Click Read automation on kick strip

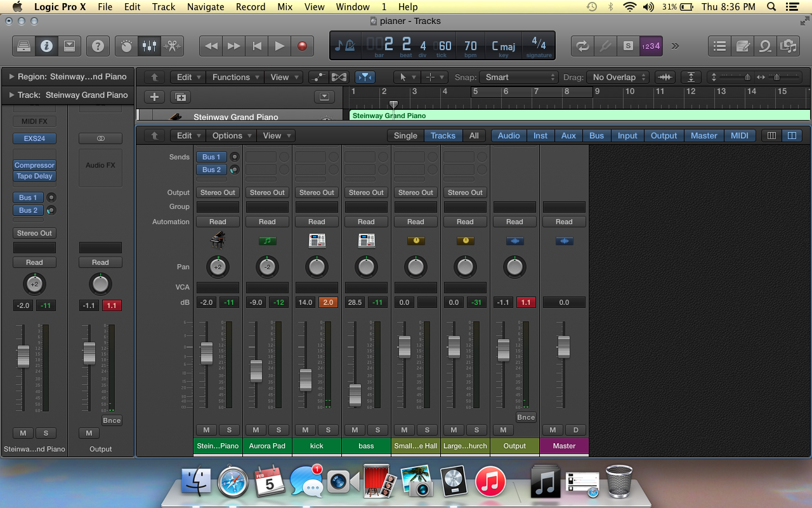click(x=317, y=222)
